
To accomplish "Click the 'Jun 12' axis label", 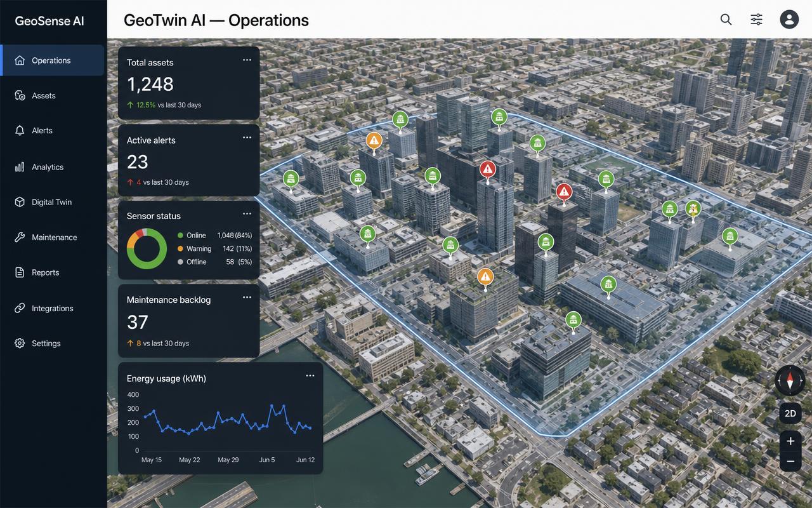I will click(305, 460).
